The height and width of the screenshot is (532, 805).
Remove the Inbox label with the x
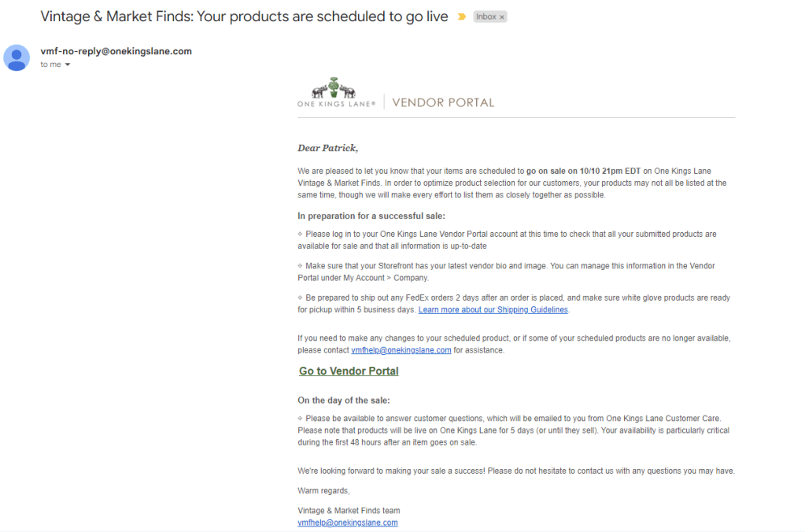coord(502,17)
